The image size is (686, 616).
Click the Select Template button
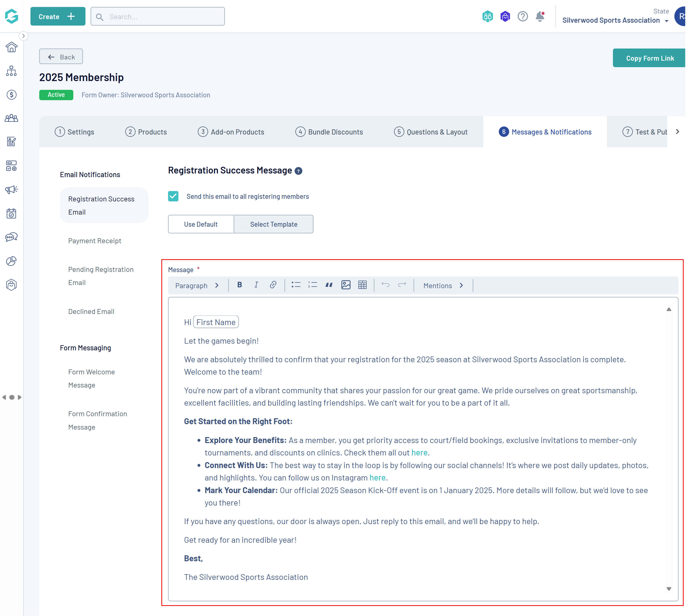(273, 224)
